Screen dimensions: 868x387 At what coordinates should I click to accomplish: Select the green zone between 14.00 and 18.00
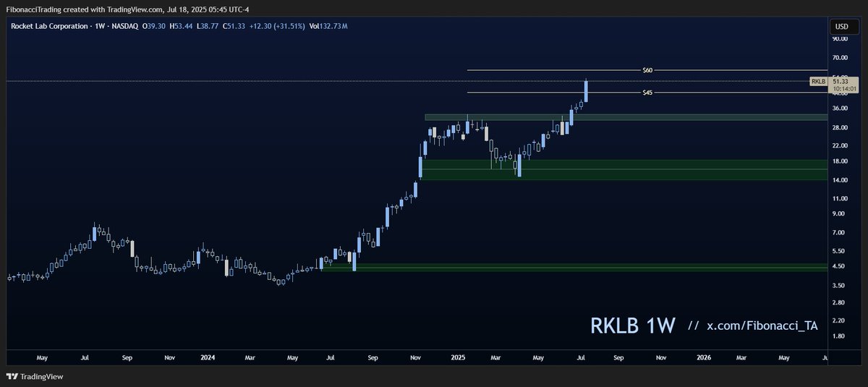click(x=624, y=170)
